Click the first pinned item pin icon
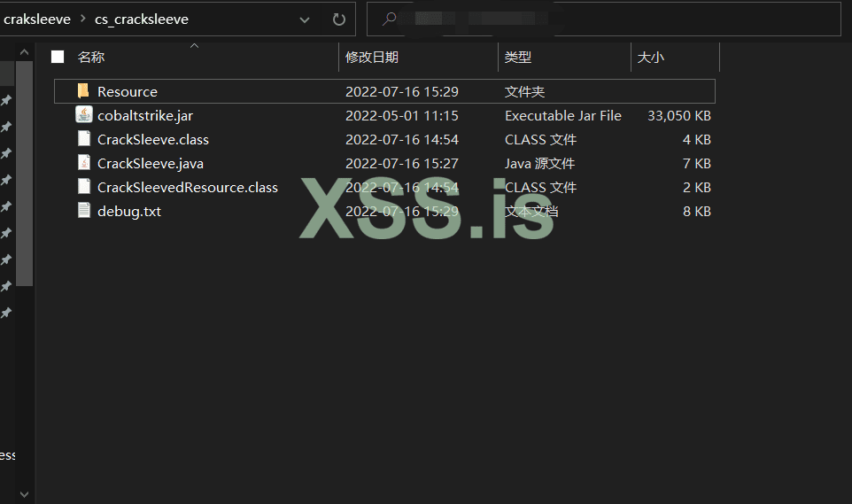Screen dimensions: 852x504 pyautogui.click(x=6, y=100)
